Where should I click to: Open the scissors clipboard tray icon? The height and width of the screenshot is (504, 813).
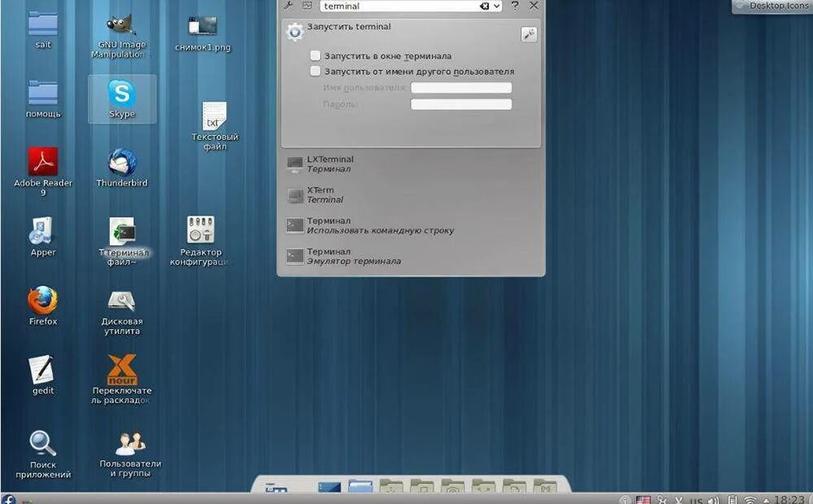point(662,500)
